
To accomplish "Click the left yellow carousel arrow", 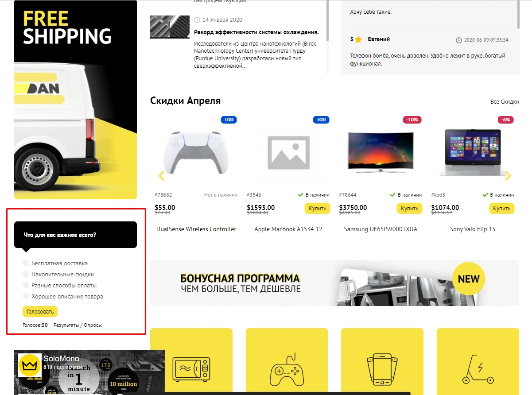I will [161, 176].
